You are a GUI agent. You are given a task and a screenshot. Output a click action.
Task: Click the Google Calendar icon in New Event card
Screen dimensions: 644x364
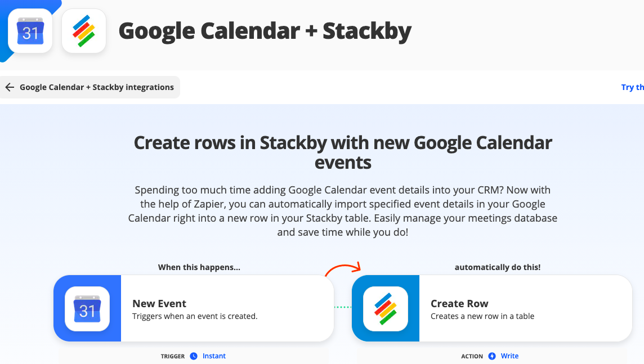click(x=87, y=309)
